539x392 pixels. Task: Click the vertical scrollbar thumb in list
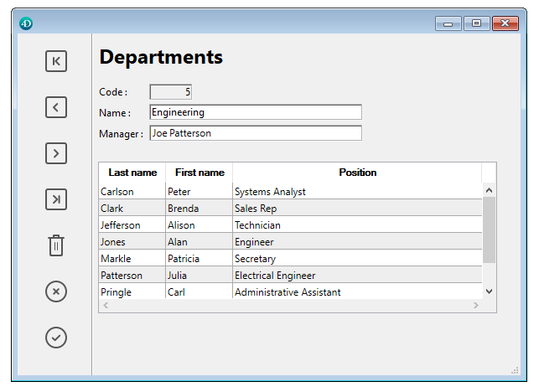489,230
